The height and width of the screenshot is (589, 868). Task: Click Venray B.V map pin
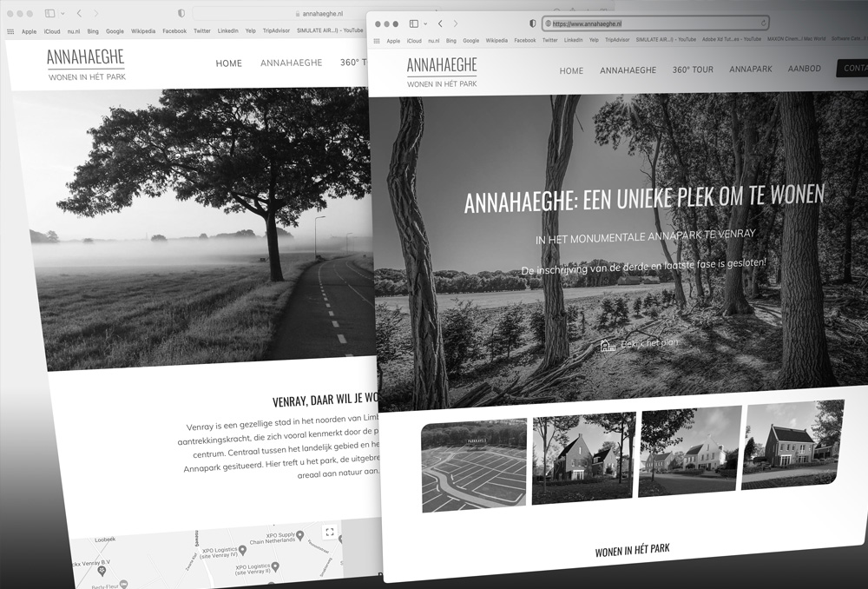(101, 570)
